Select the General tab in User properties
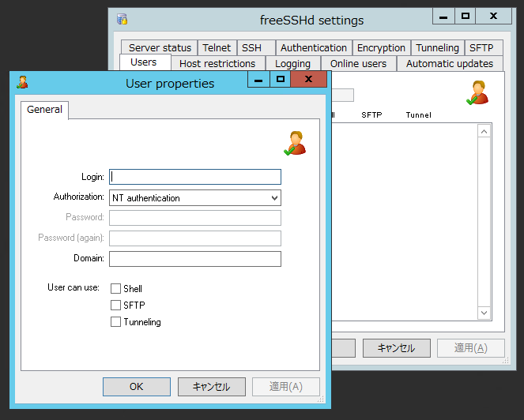Viewport: 524px width, 420px height. coord(44,110)
